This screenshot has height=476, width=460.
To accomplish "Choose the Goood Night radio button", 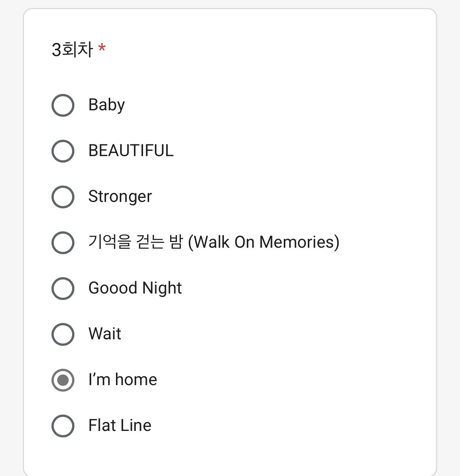I will (63, 289).
